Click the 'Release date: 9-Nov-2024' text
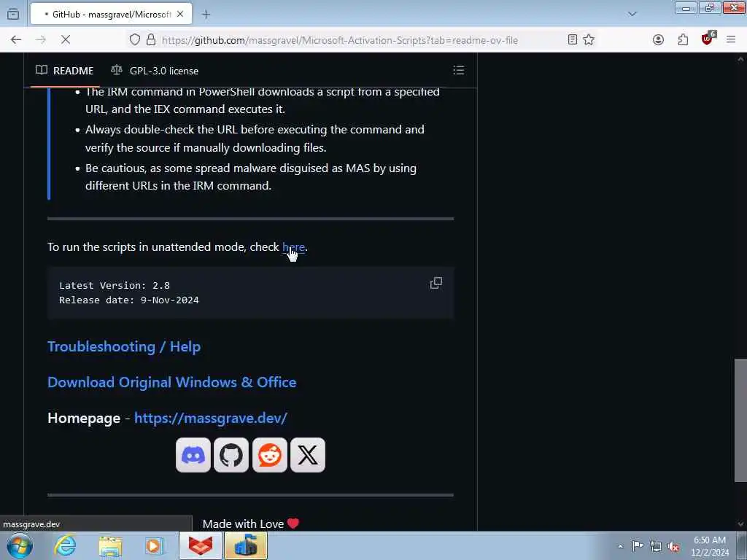 click(129, 300)
